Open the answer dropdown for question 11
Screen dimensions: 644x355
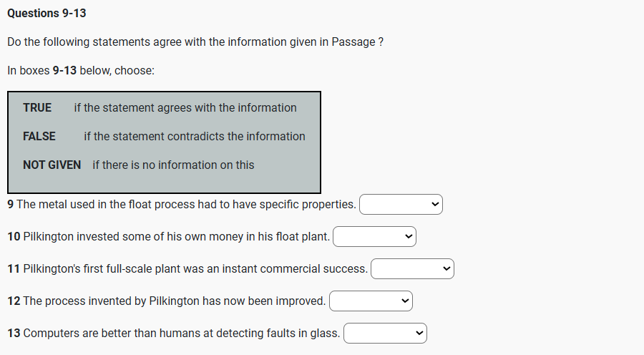(411, 269)
